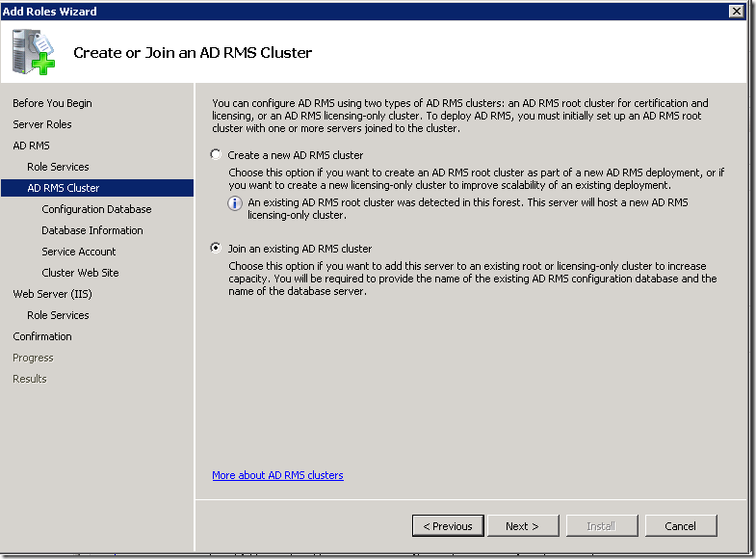Click the description under Create a new cluster

(x=477, y=179)
